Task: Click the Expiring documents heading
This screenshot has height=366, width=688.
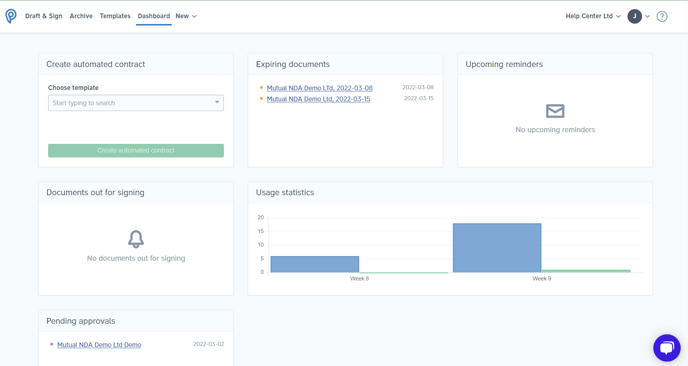Action: (x=293, y=64)
